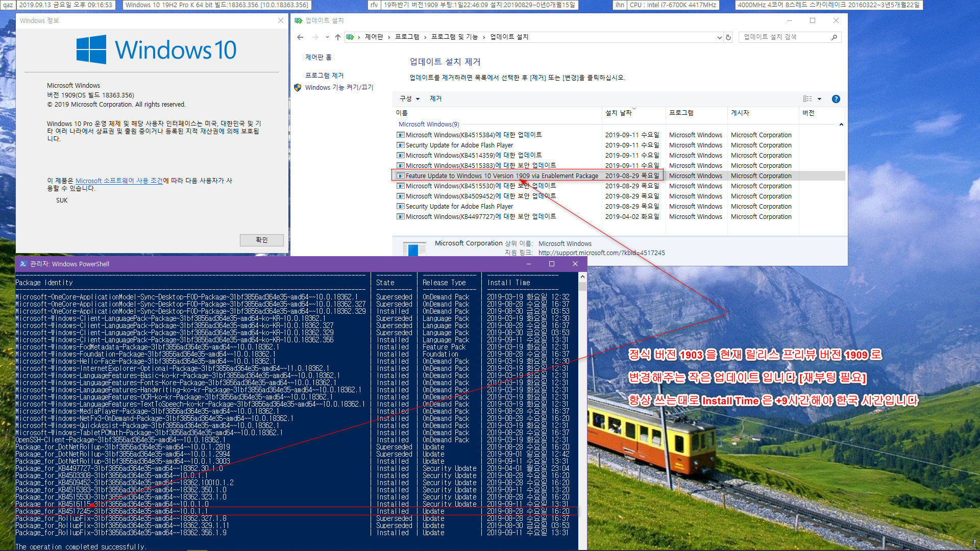This screenshot has width=980, height=551.
Task: Click the Windows 10 19H2 Pro K build gadget
Action: [216, 5]
